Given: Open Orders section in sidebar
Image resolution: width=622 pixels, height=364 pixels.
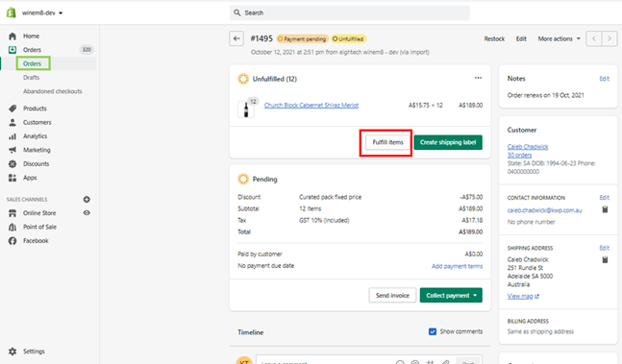Looking at the screenshot, I should point(32,50).
